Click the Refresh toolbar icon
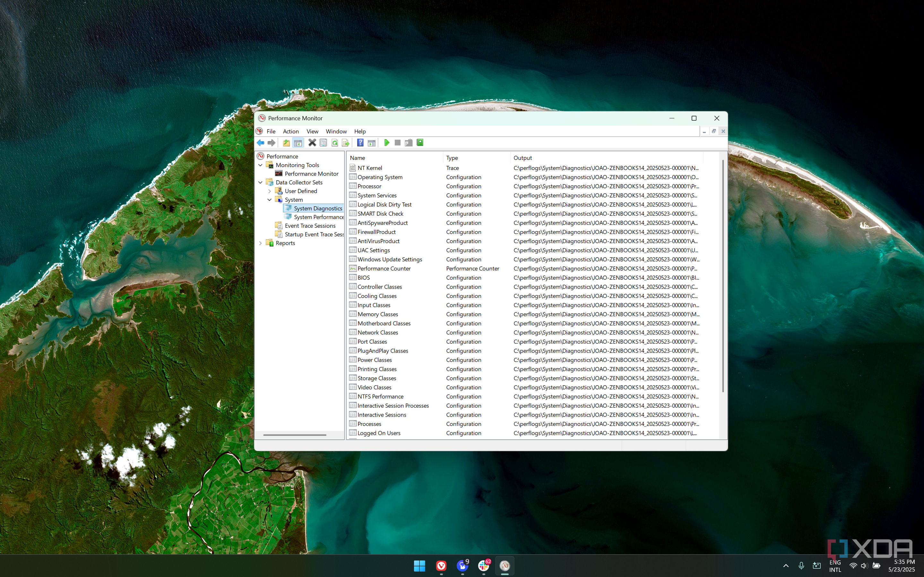The width and height of the screenshot is (924, 577). tap(334, 143)
